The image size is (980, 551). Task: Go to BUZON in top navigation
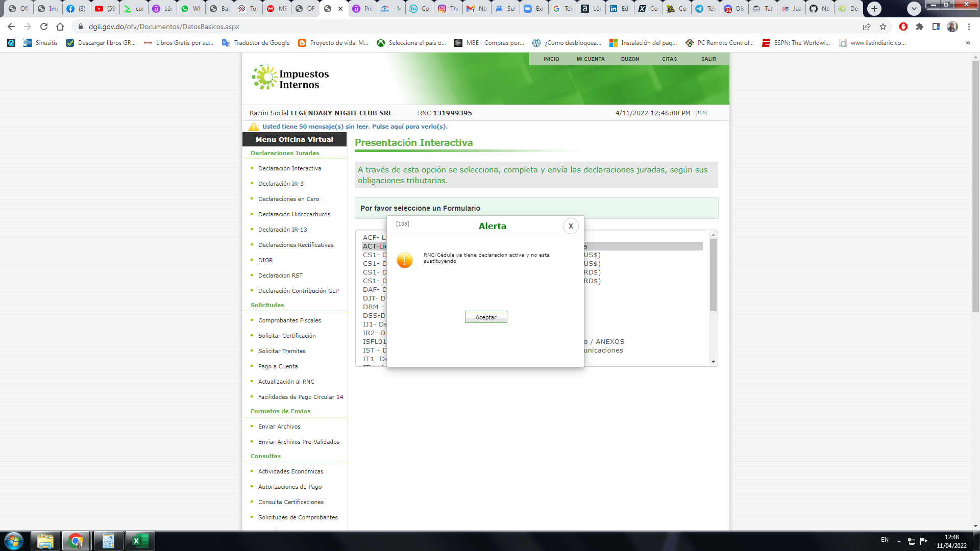coord(630,59)
